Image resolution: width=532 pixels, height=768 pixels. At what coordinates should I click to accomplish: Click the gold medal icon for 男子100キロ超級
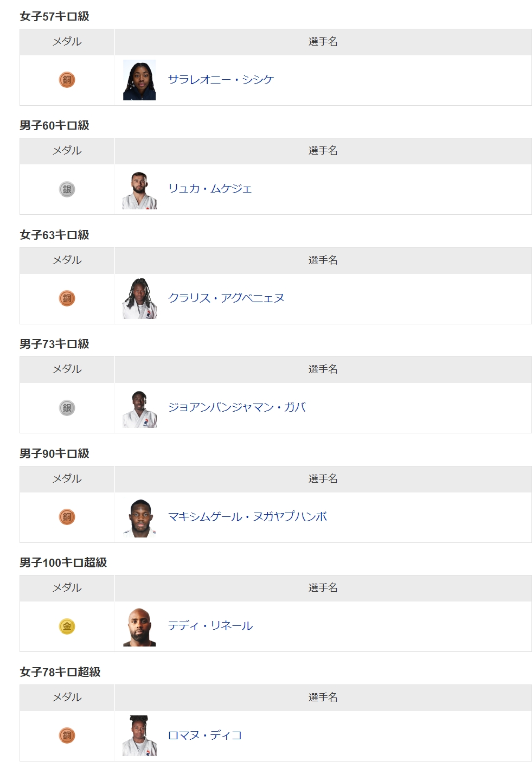(x=67, y=626)
